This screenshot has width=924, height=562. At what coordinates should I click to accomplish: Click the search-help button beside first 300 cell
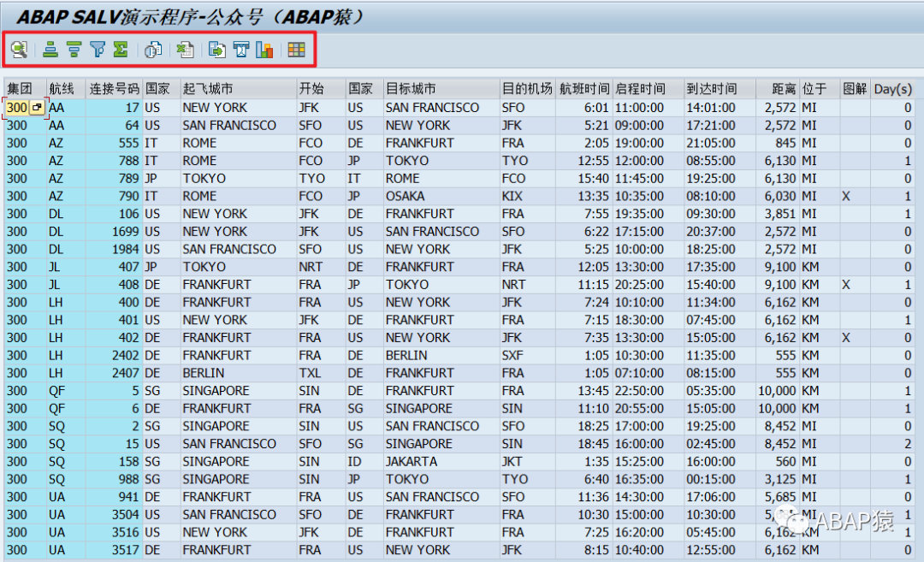click(x=38, y=108)
